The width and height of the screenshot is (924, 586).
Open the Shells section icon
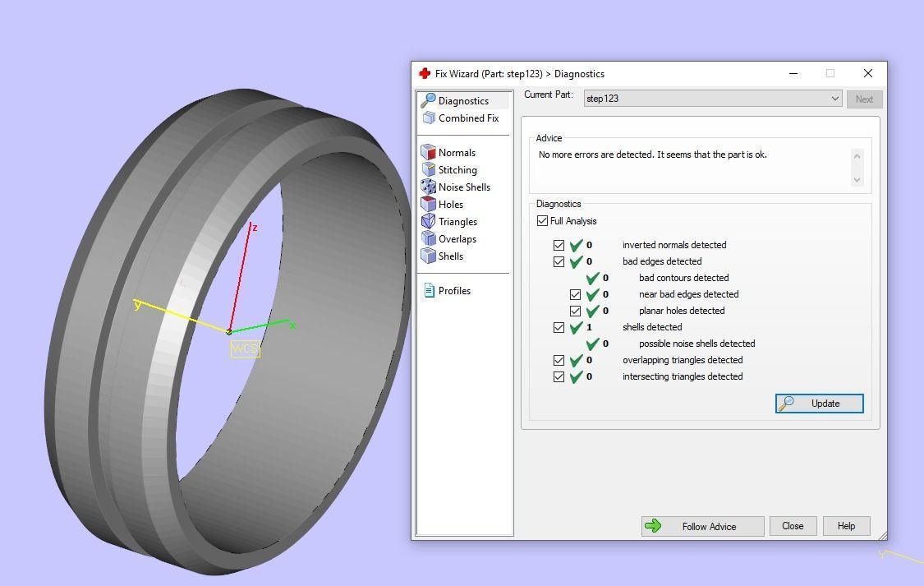(429, 256)
